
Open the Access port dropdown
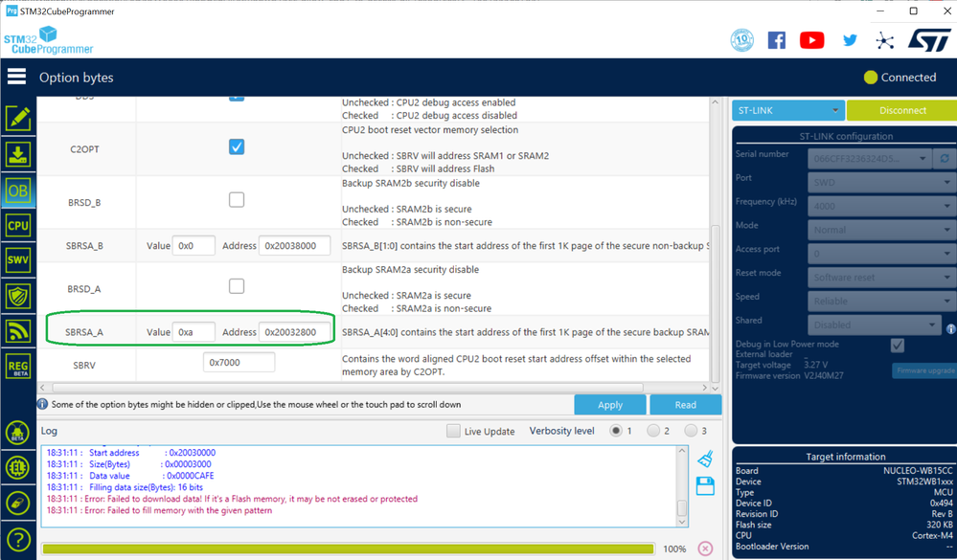[x=882, y=253]
